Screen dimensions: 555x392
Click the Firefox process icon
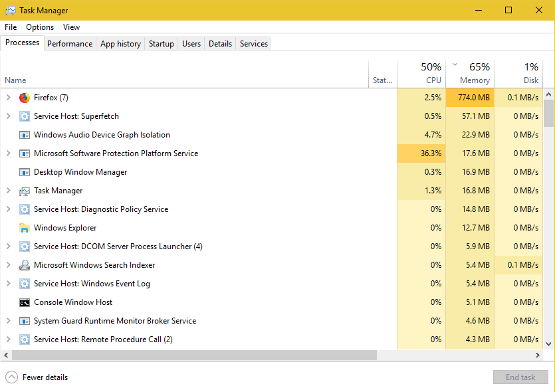click(25, 98)
